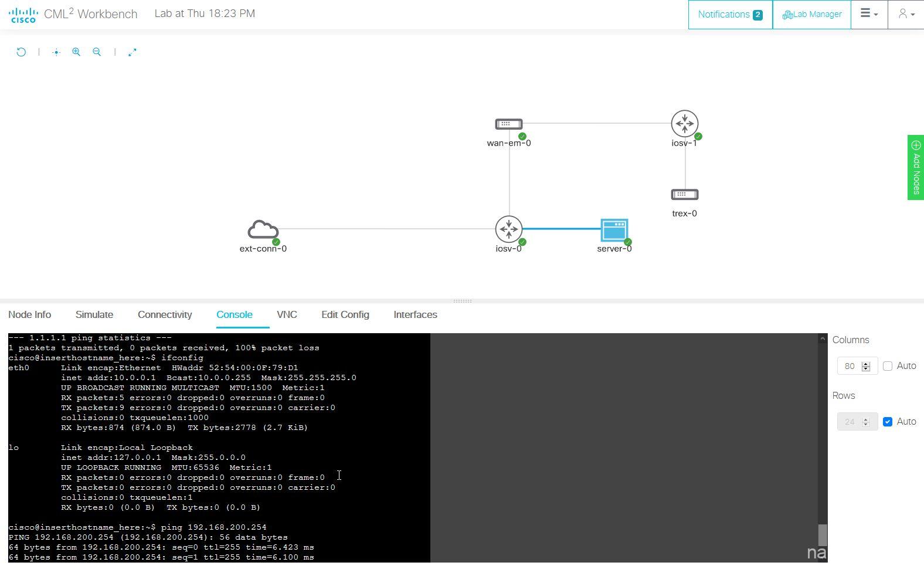Click the 'inet addr:10.0.0.1' console line
Image resolution: width=924 pixels, height=569 pixels.
209,378
